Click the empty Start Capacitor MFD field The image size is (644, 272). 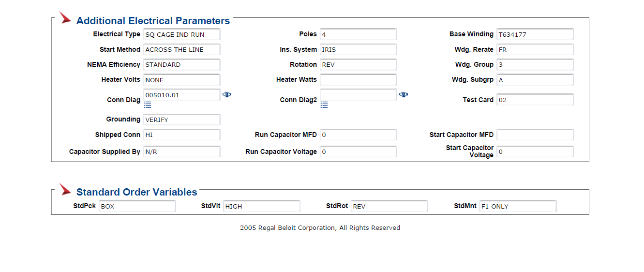click(x=535, y=135)
